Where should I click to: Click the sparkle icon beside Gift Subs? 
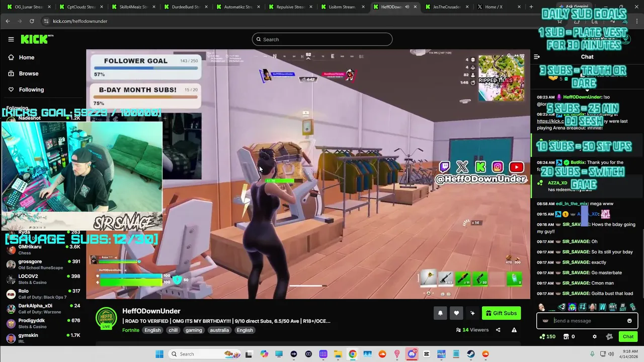(472, 313)
